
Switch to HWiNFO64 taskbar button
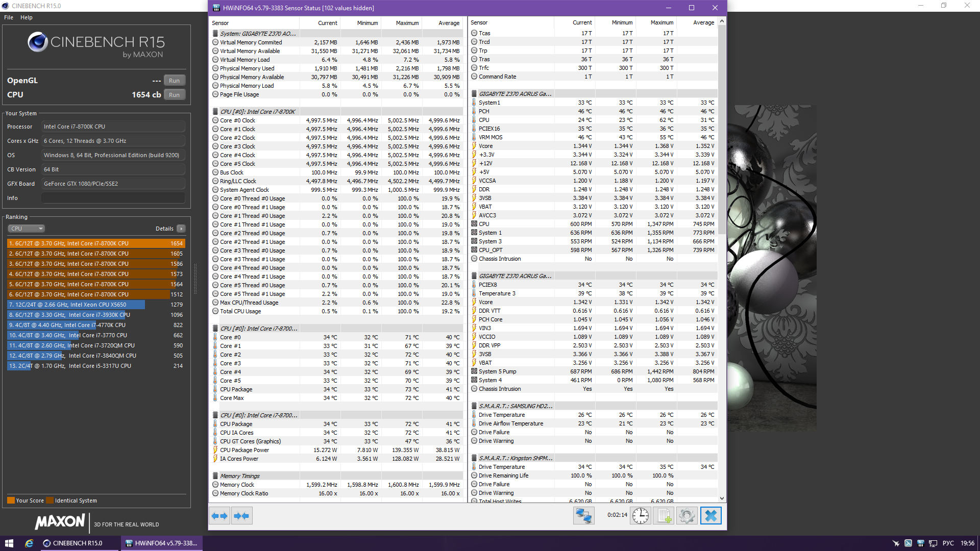(162, 543)
